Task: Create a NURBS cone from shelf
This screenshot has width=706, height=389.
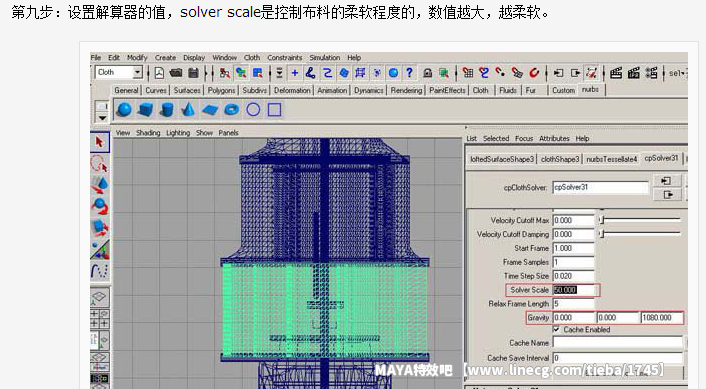Action: click(189, 109)
